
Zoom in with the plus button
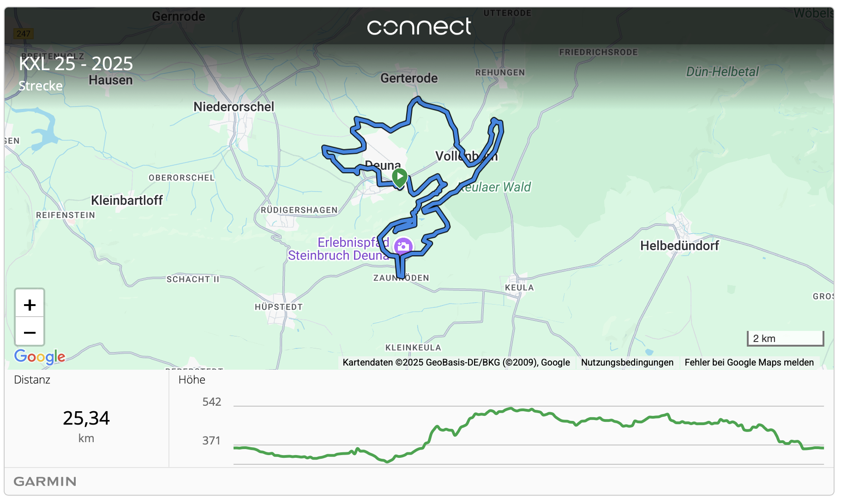click(x=30, y=304)
